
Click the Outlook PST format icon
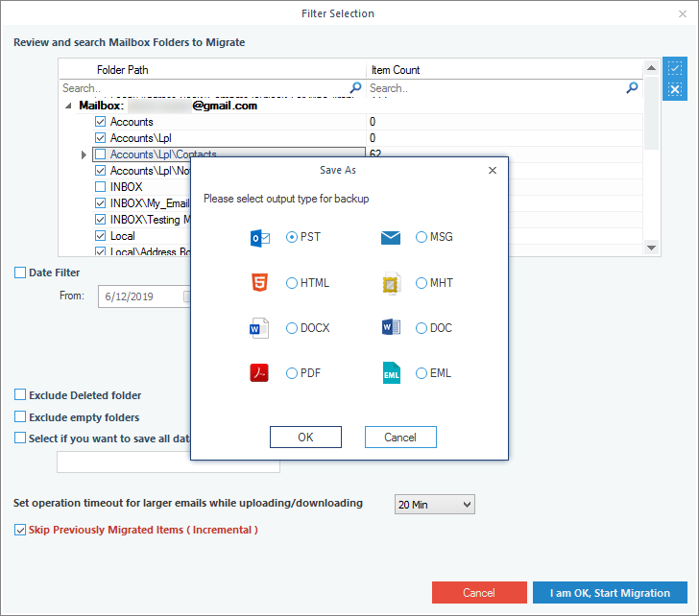coord(259,238)
